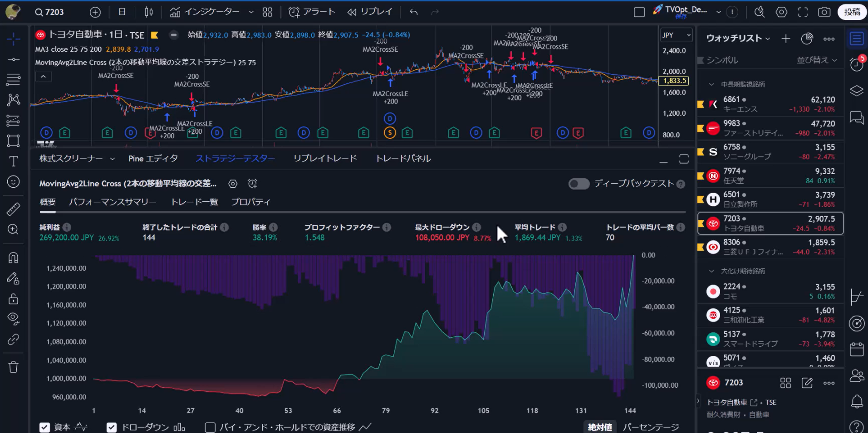The image size is (868, 433).
Task: Switch to トレードパネル tab
Action: coord(403,159)
